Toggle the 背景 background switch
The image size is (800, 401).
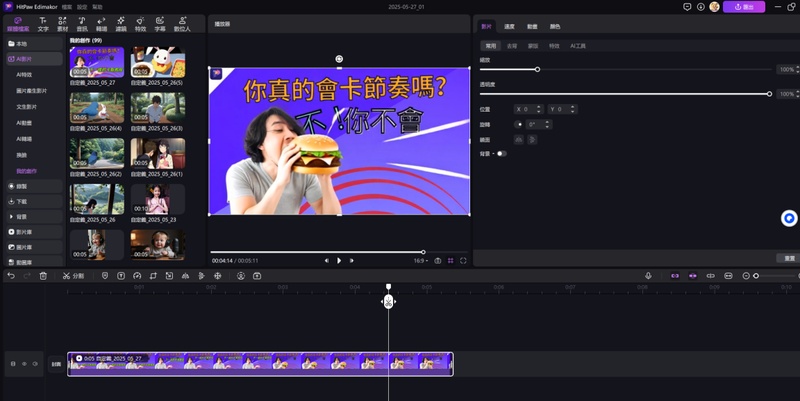click(x=502, y=154)
